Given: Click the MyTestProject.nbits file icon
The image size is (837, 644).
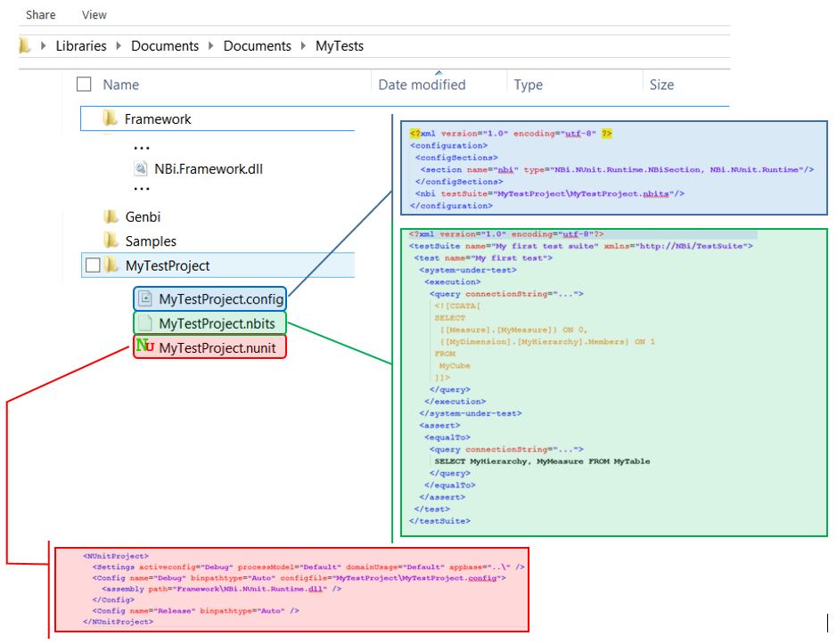Looking at the screenshot, I should pyautogui.click(x=146, y=323).
